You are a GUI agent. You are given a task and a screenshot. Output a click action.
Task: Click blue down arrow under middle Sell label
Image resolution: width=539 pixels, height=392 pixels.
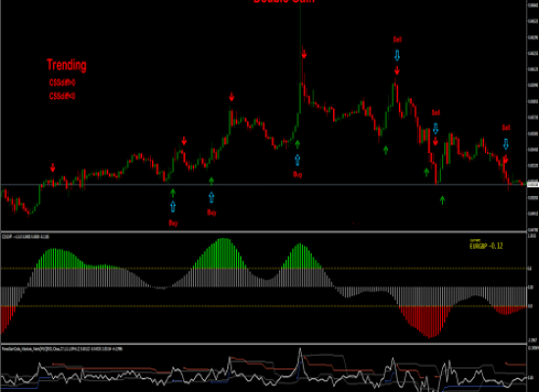click(x=435, y=128)
